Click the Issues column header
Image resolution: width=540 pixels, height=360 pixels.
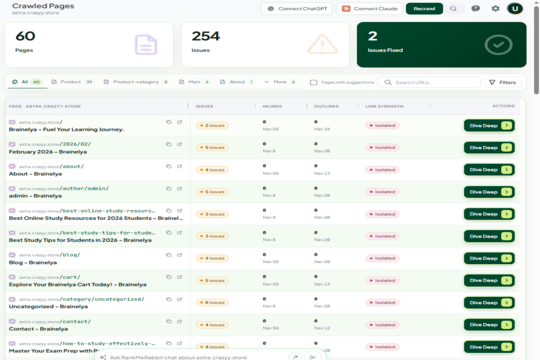[204, 106]
